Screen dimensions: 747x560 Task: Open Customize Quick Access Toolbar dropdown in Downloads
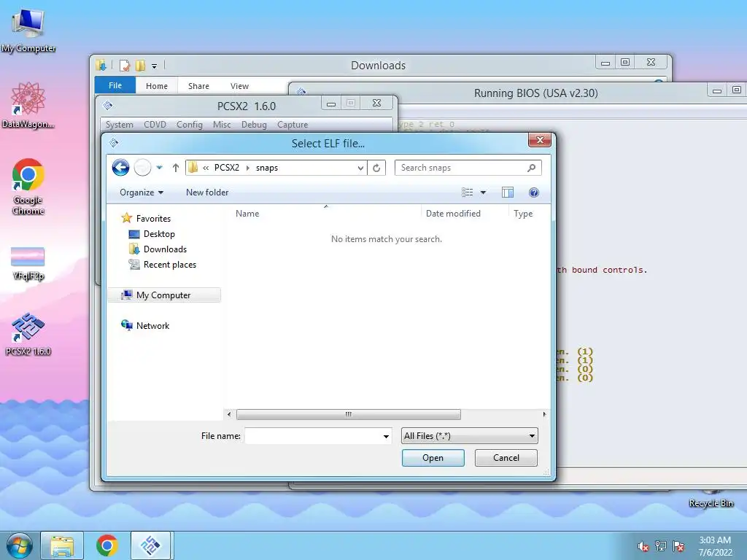[x=155, y=66]
